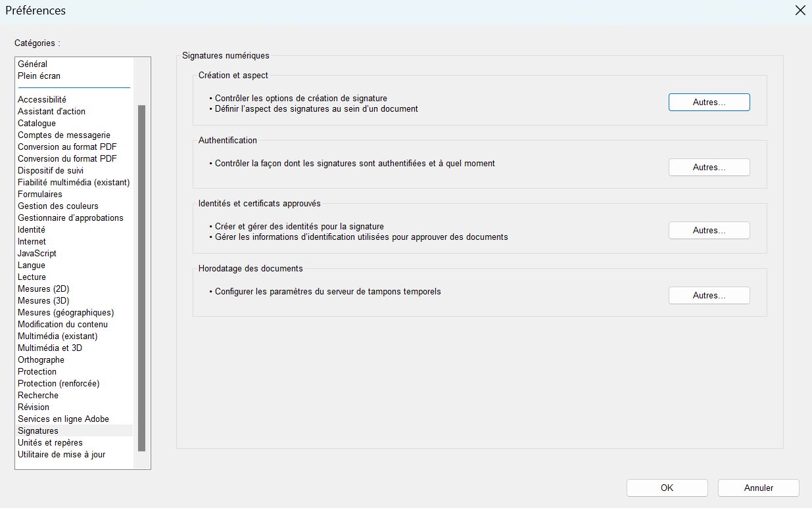Screen dimensions: 812x508
Task: Open the Identité preferences
Action: (x=32, y=229)
